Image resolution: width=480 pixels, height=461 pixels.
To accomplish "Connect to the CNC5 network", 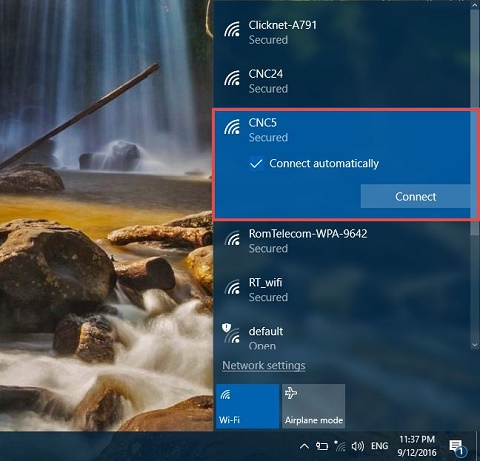I will tap(415, 197).
